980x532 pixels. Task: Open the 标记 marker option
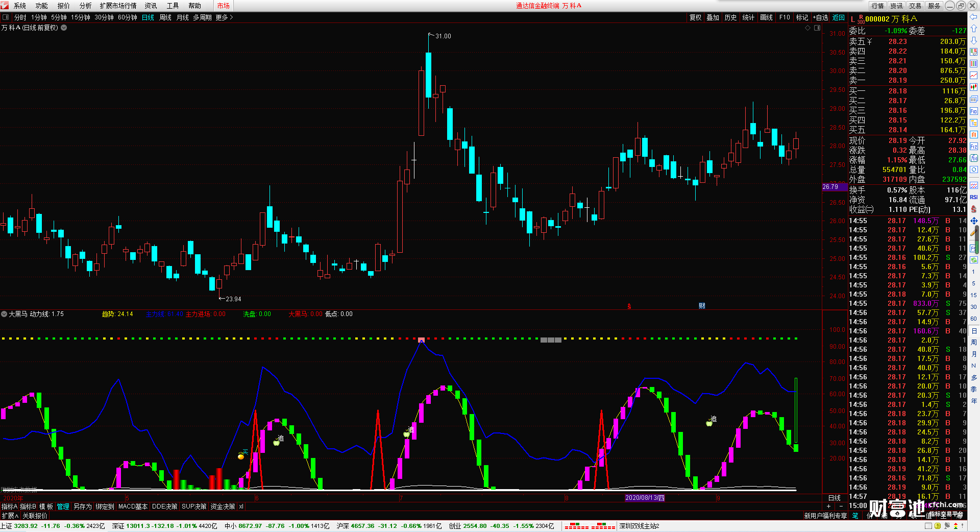click(x=802, y=17)
